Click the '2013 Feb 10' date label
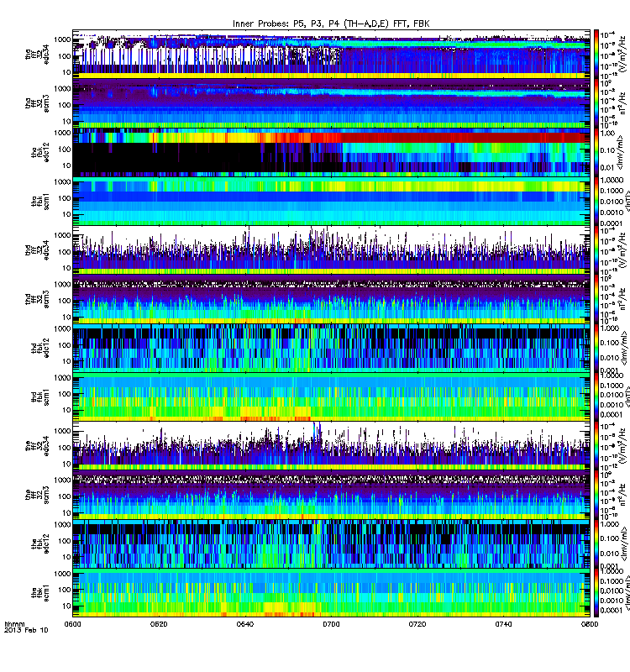The width and height of the screenshot is (630, 672). [26, 630]
